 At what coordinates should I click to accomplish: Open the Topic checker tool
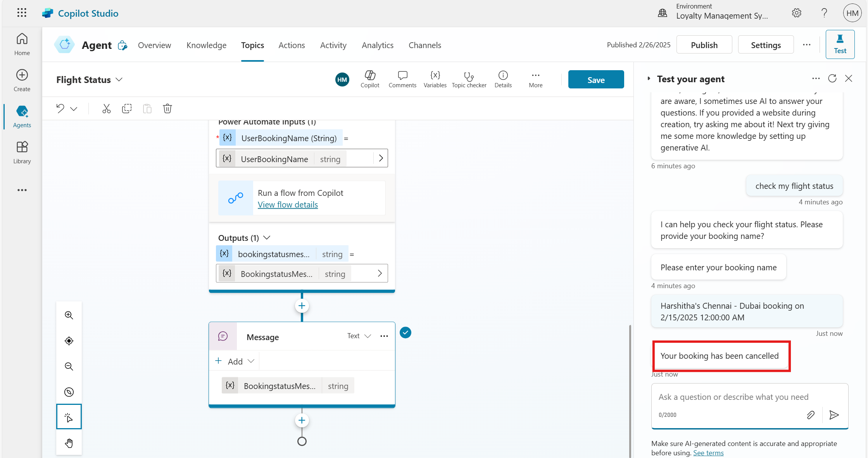[469, 80]
